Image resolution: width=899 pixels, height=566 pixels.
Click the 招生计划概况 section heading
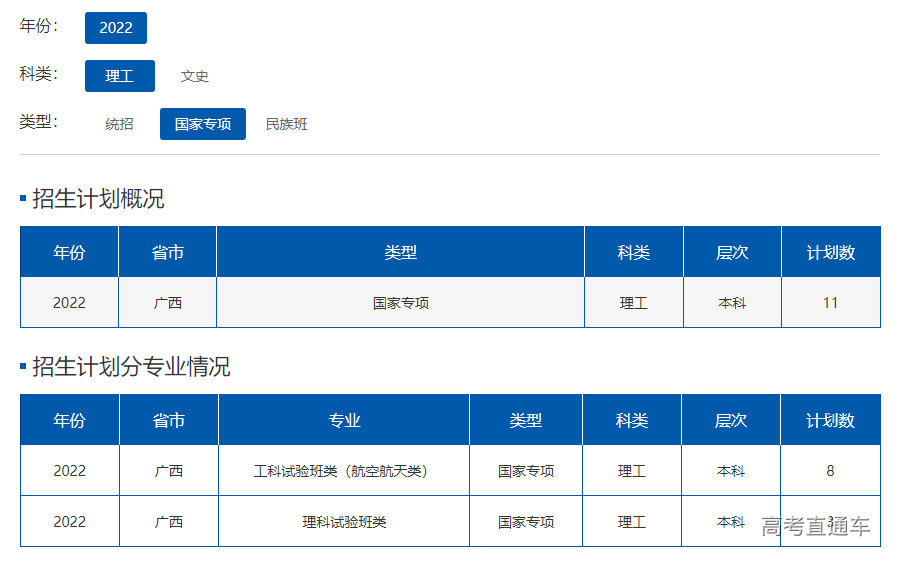[98, 199]
